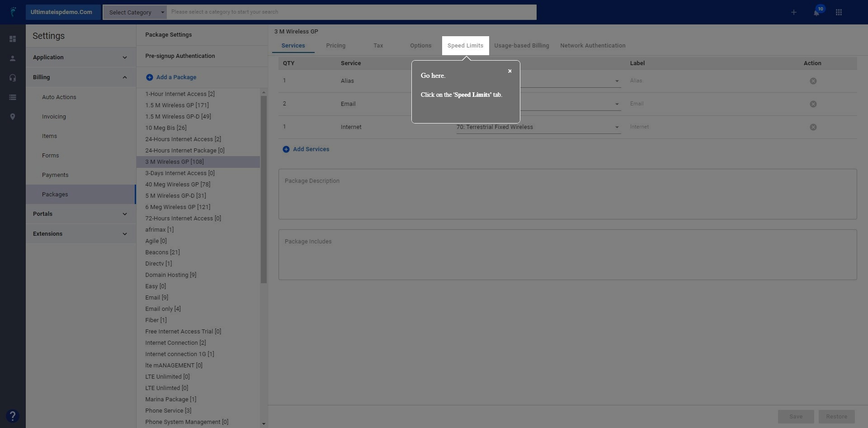868x428 pixels.
Task: Open the customers person icon in sidebar
Action: click(13, 58)
